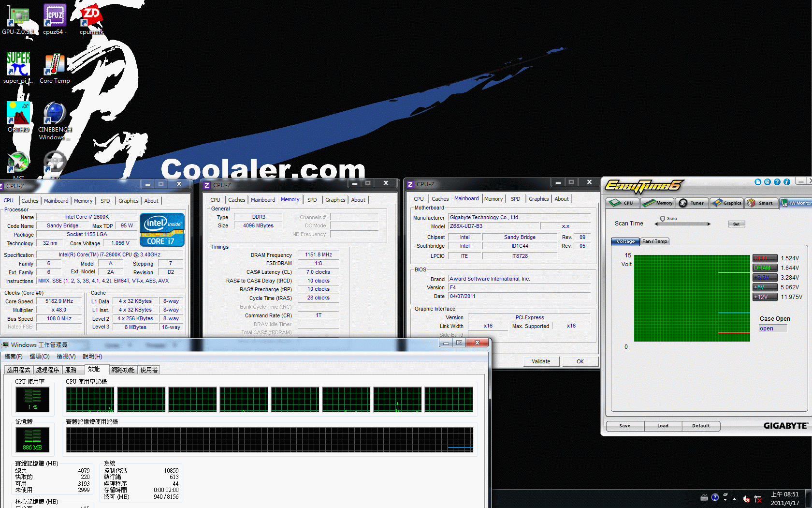Click the DRAM Frequency value 1151.8 MHz
The image size is (812, 508).
tap(319, 255)
